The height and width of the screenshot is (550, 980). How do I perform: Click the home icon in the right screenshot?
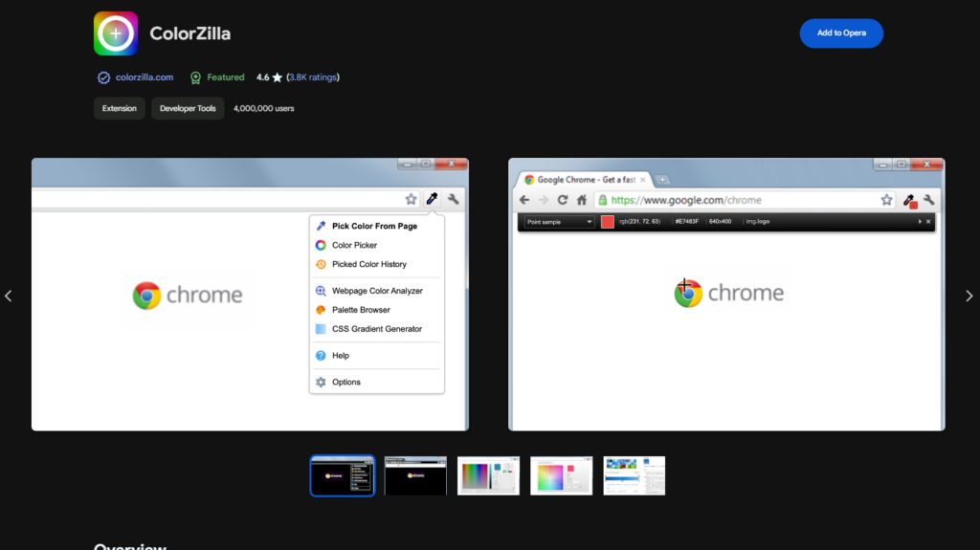(582, 200)
